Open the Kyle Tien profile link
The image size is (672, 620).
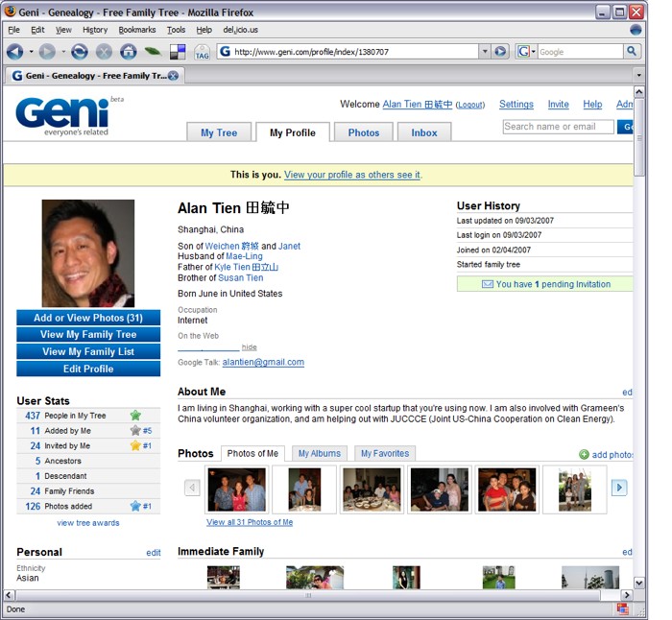[x=247, y=267]
